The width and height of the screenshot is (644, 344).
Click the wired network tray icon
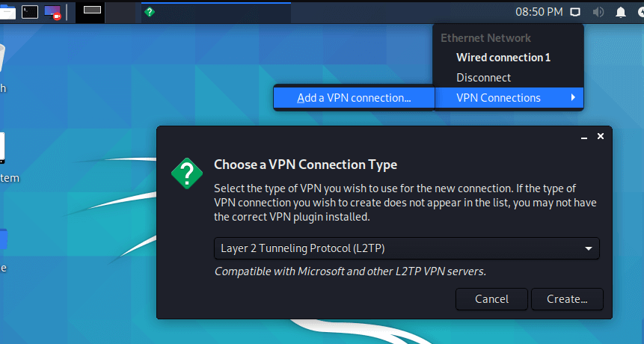pyautogui.click(x=575, y=12)
